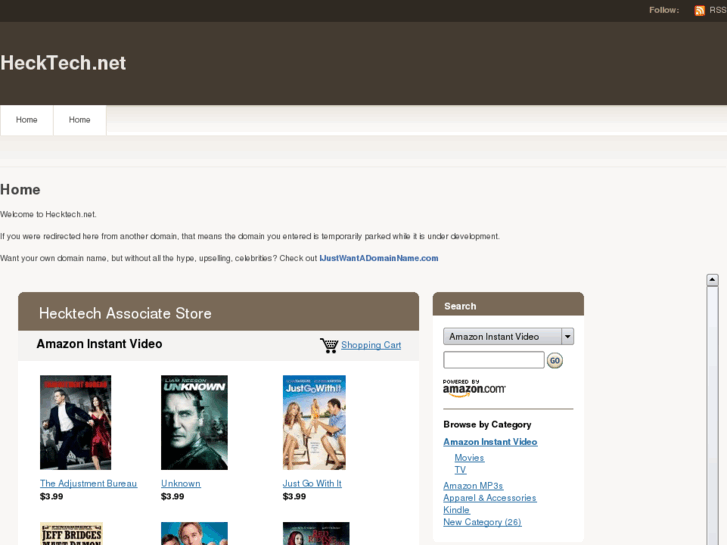Click the HeckTech.net site title
The width and height of the screenshot is (727, 545).
63,63
